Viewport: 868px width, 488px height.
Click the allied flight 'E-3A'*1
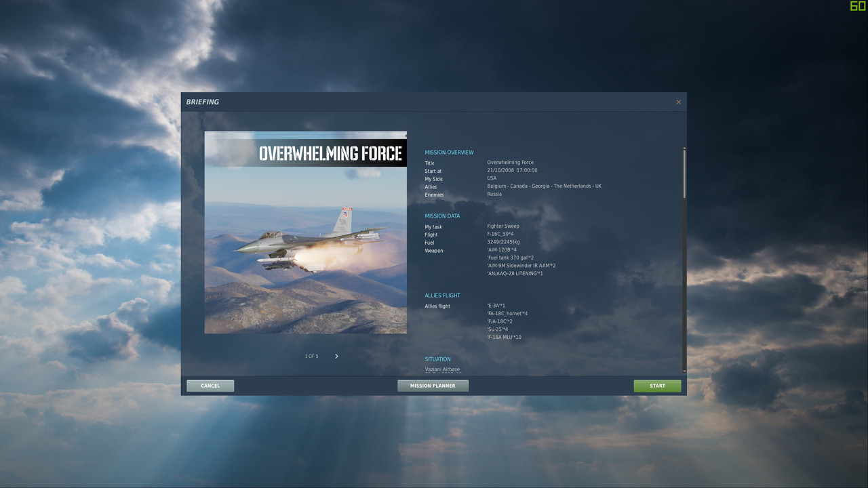coord(496,306)
